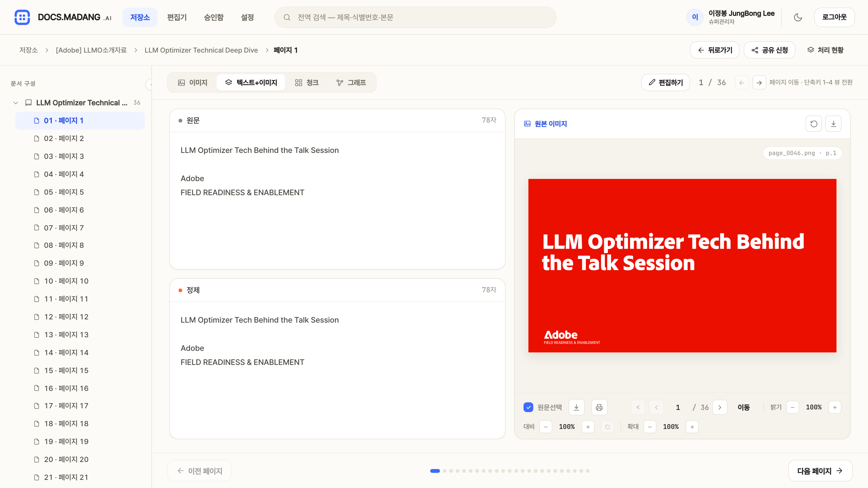The image size is (868, 488).
Task: Go to 저장소 breadcrumb link
Action: 28,50
